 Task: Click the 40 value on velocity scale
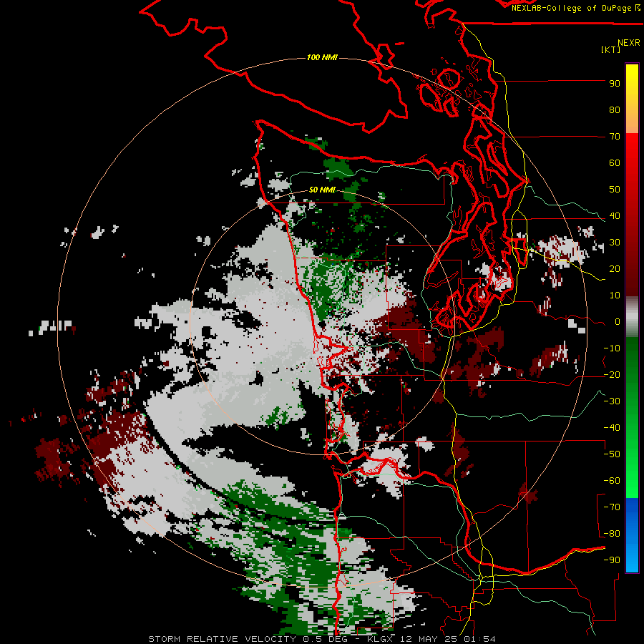[x=615, y=216]
